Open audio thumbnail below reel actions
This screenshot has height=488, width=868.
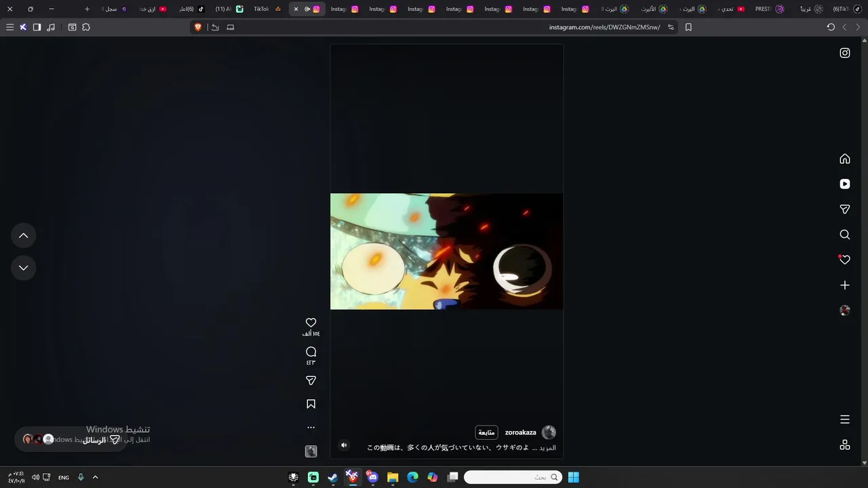pos(311,451)
